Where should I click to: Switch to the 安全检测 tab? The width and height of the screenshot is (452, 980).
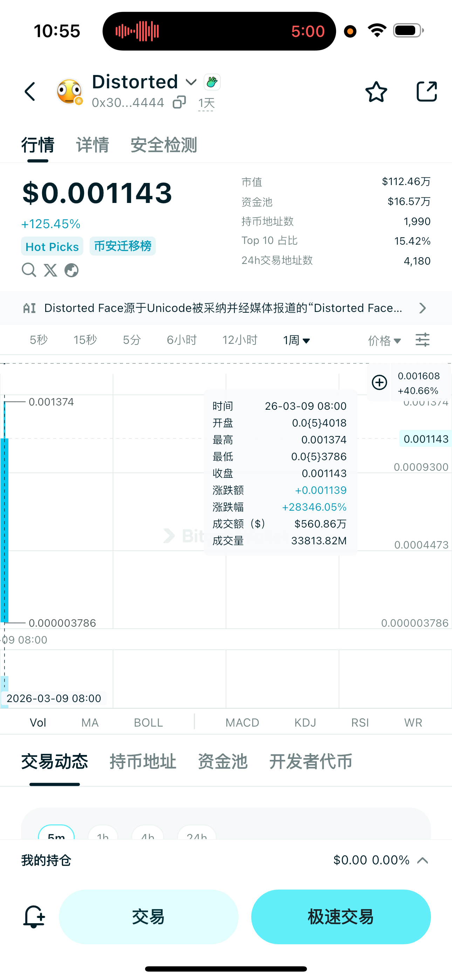[x=164, y=145]
